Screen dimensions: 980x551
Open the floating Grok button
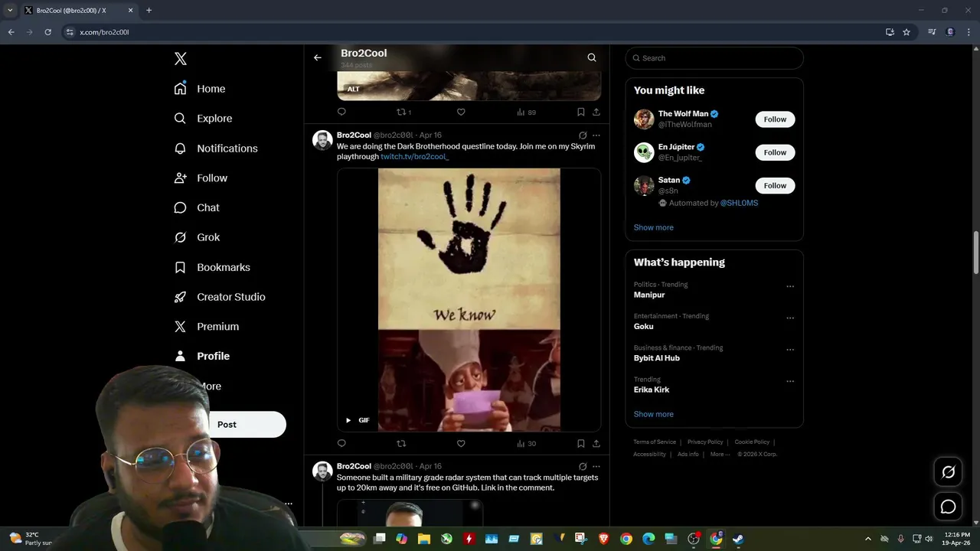(x=948, y=472)
